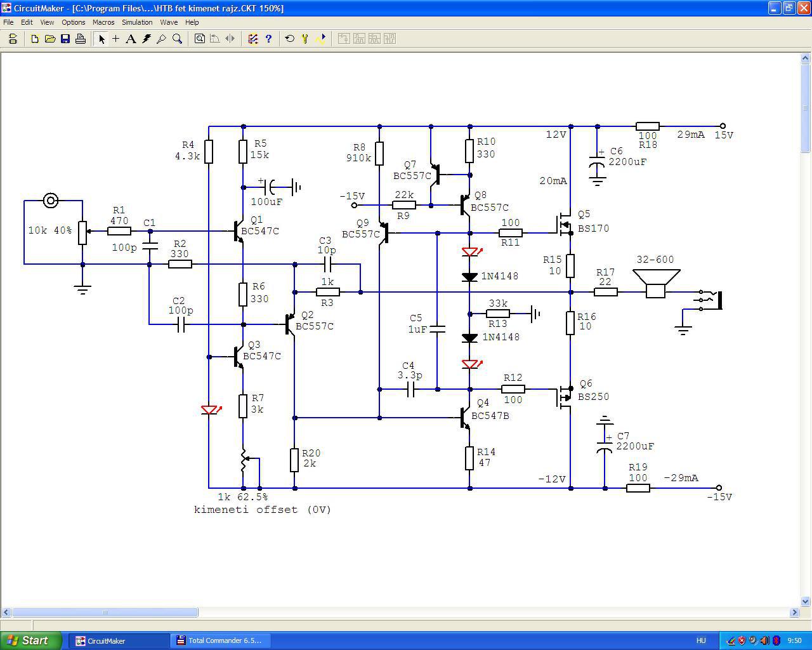Image resolution: width=812 pixels, height=650 pixels.
Task: Select the wire drawing tool
Action: (x=115, y=39)
